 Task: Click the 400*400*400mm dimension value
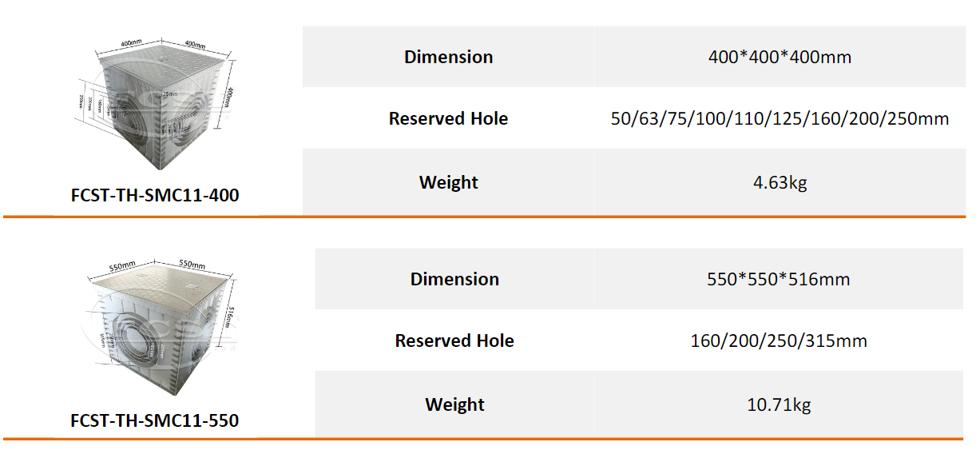(780, 57)
